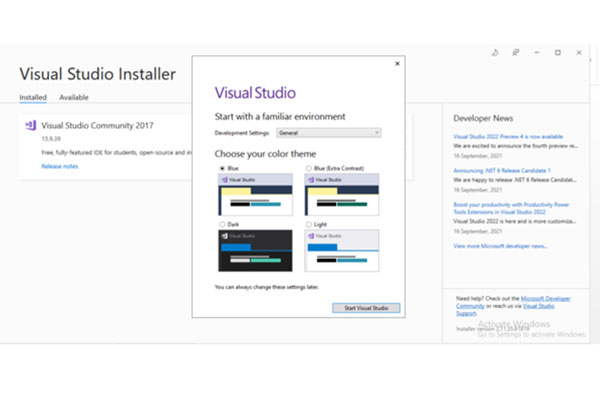Switch to the Available tab

coord(74,98)
